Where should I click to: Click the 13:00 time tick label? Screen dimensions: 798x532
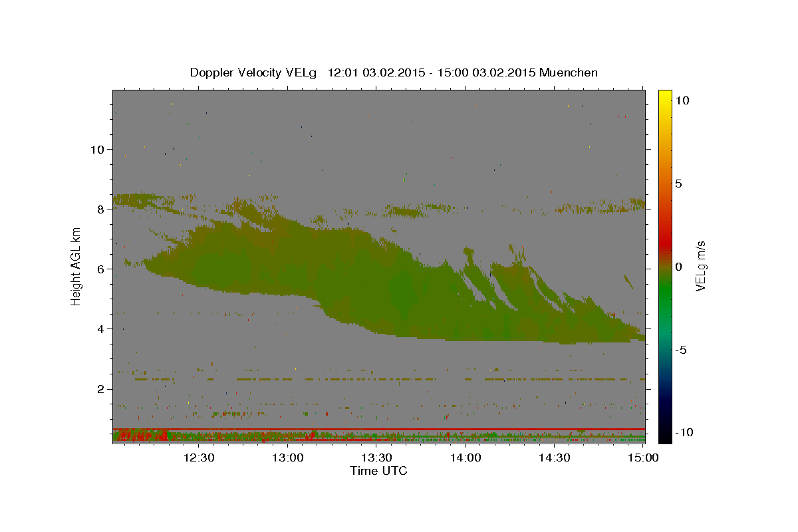pyautogui.click(x=288, y=458)
